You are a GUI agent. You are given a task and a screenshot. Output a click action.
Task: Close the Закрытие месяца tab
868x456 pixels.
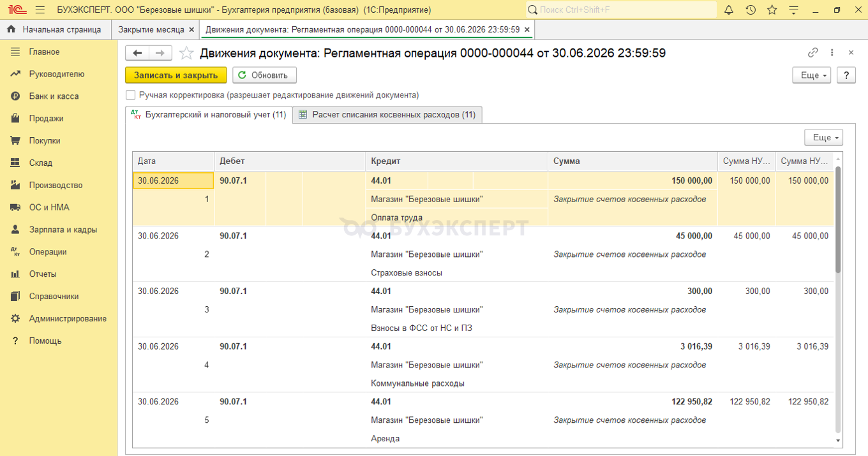(x=191, y=29)
